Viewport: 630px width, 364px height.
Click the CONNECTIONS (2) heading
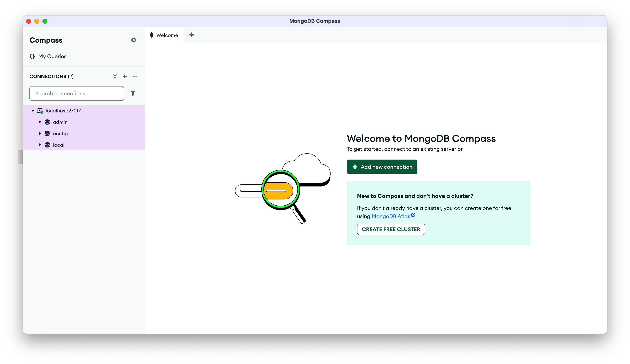(51, 76)
